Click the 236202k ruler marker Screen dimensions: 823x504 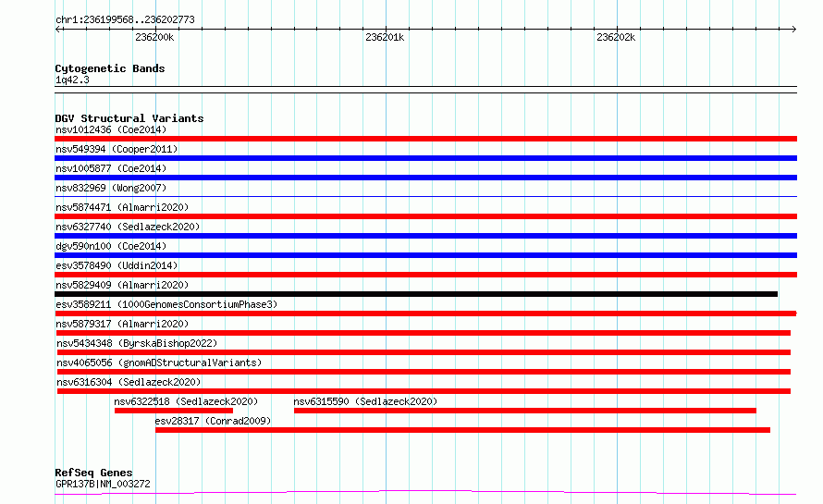coord(616,37)
